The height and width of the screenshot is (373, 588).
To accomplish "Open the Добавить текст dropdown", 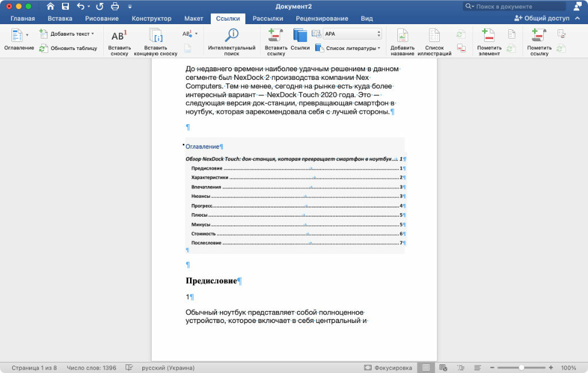I will (x=67, y=34).
